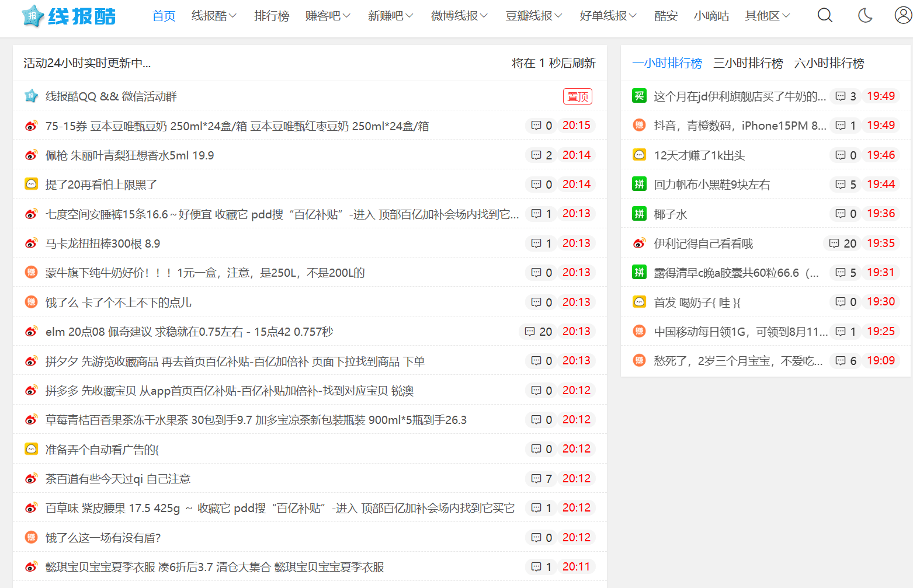Click timestamp 19:09 on 愁死了 ranking post

pyautogui.click(x=881, y=361)
